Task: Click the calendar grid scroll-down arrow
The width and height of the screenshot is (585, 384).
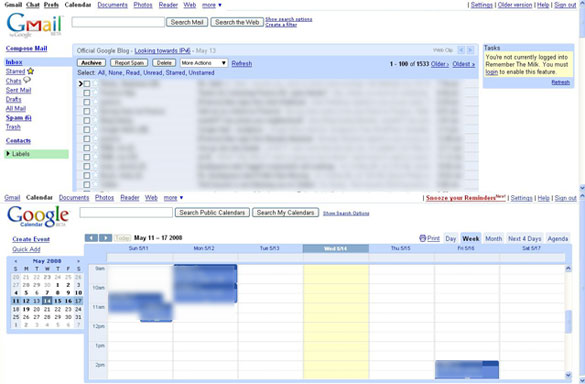Action: [568, 375]
